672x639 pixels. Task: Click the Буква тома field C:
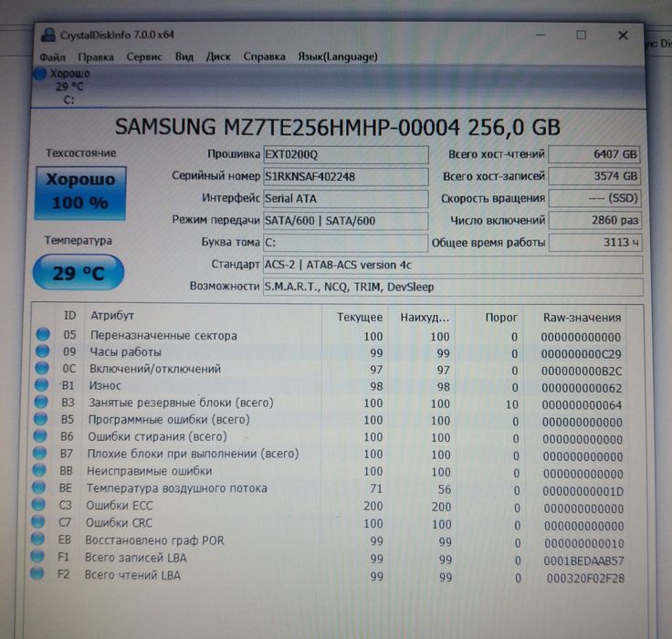click(346, 243)
